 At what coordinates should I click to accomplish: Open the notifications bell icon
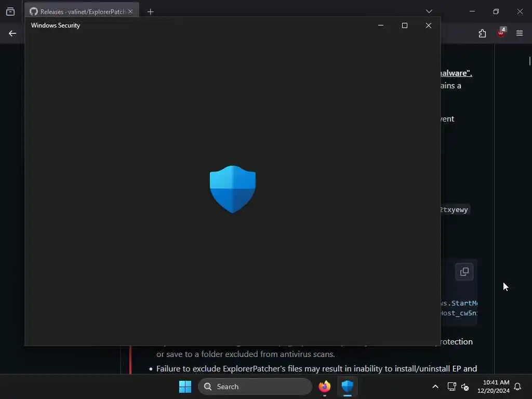(517, 387)
